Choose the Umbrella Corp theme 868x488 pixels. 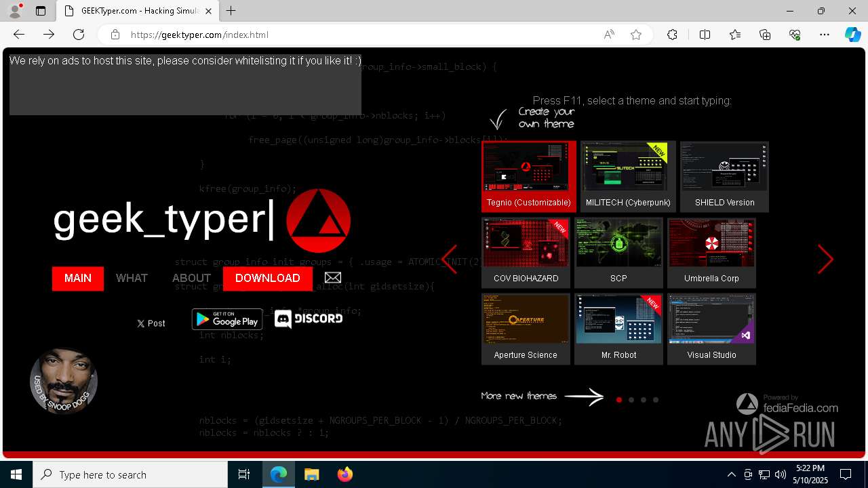[x=711, y=253]
